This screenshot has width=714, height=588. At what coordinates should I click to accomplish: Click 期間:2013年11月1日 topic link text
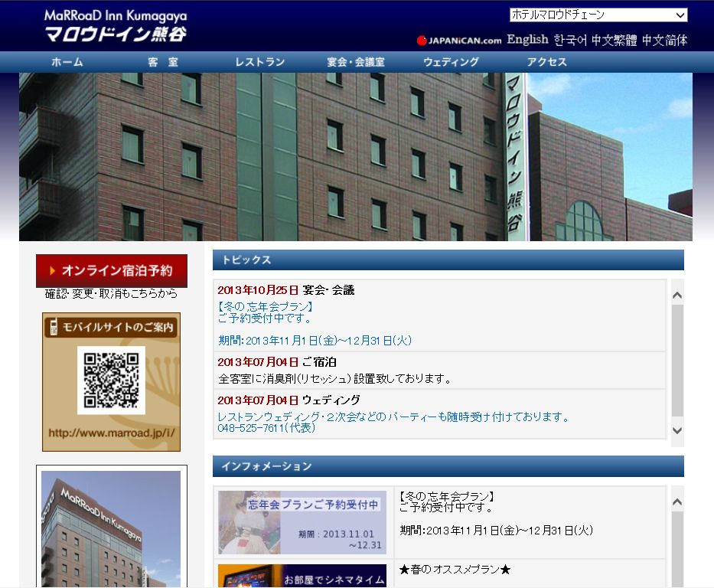pos(315,340)
